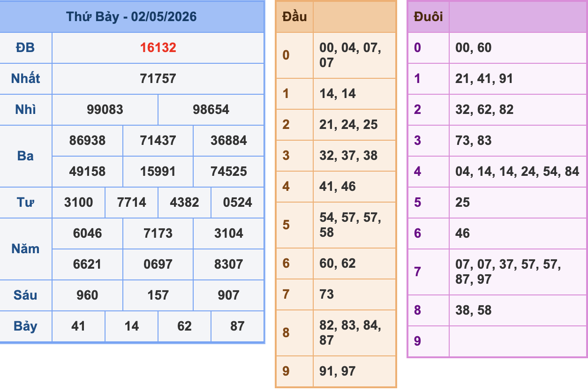Click third prize number 71437
This screenshot has height=392, width=588.
(158, 141)
